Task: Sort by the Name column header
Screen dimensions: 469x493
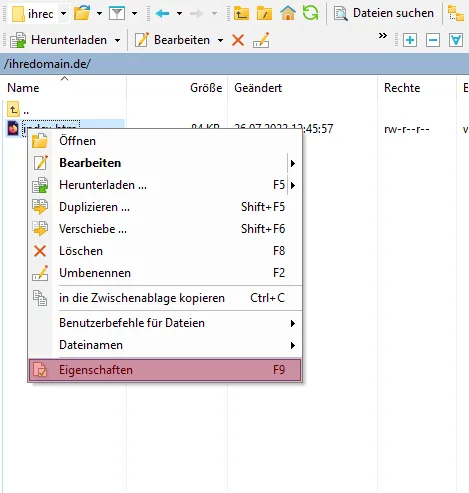Action: coord(63,88)
